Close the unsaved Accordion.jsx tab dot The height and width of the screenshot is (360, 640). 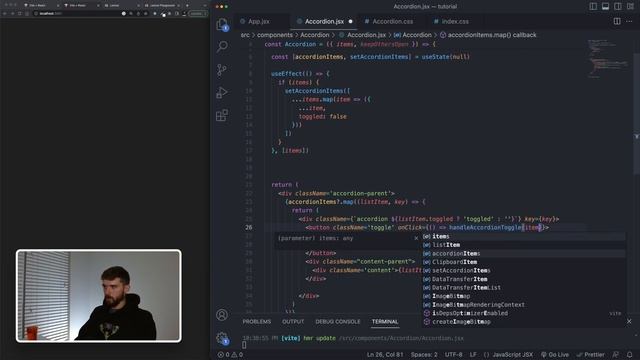click(x=350, y=21)
